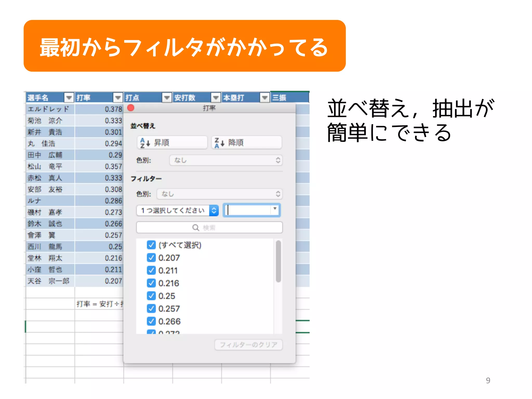Uncheck the 0.25 value checkbox
The height and width of the screenshot is (399, 532).
(151, 296)
